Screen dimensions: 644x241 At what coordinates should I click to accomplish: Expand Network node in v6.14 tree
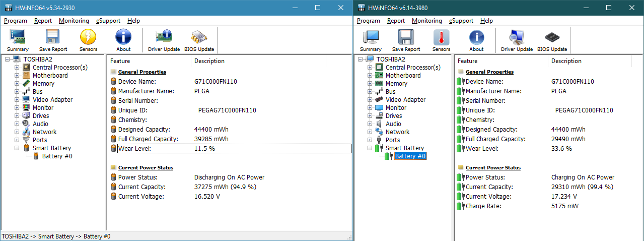(370, 132)
